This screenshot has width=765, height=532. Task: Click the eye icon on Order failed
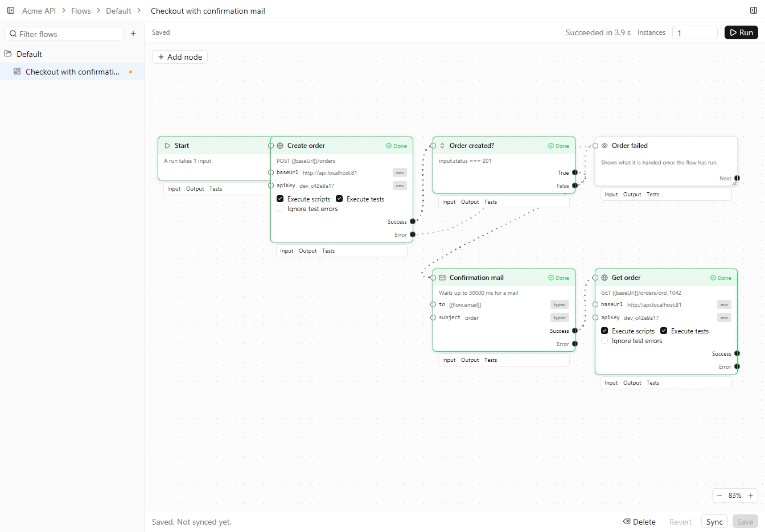coord(604,146)
